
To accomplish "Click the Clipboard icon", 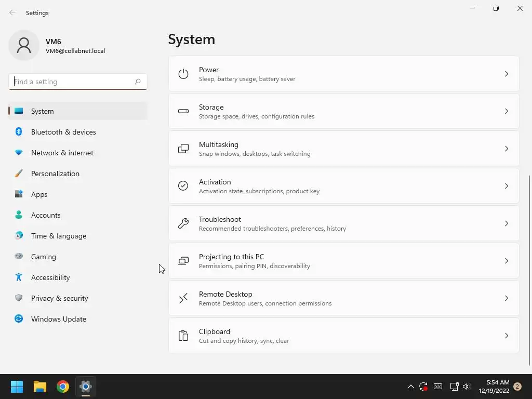I will [183, 336].
